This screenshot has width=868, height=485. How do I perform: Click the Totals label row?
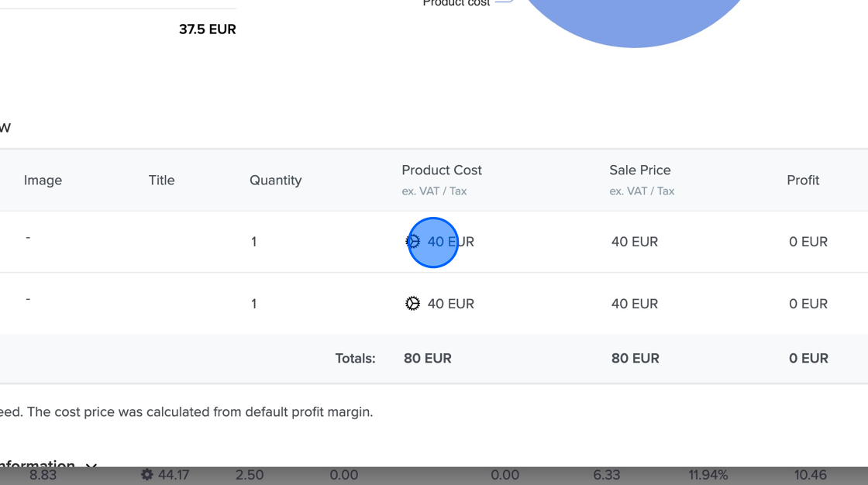(x=355, y=358)
